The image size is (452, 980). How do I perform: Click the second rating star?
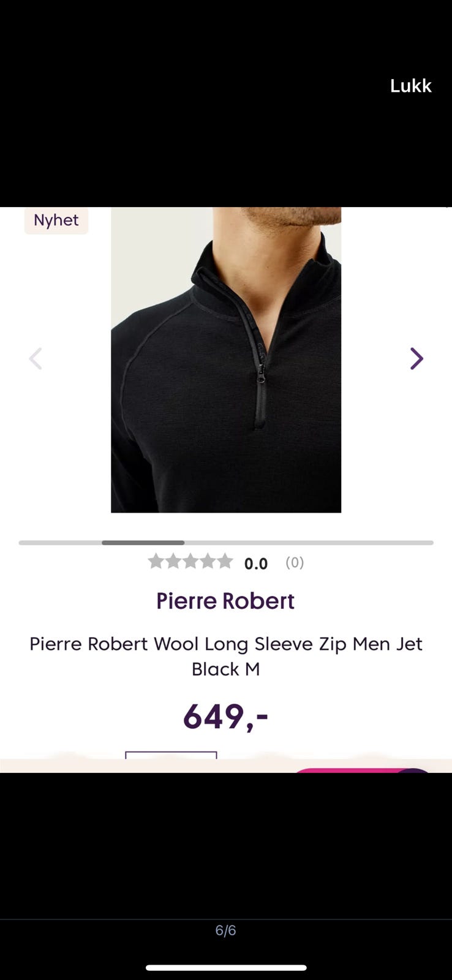coord(174,561)
